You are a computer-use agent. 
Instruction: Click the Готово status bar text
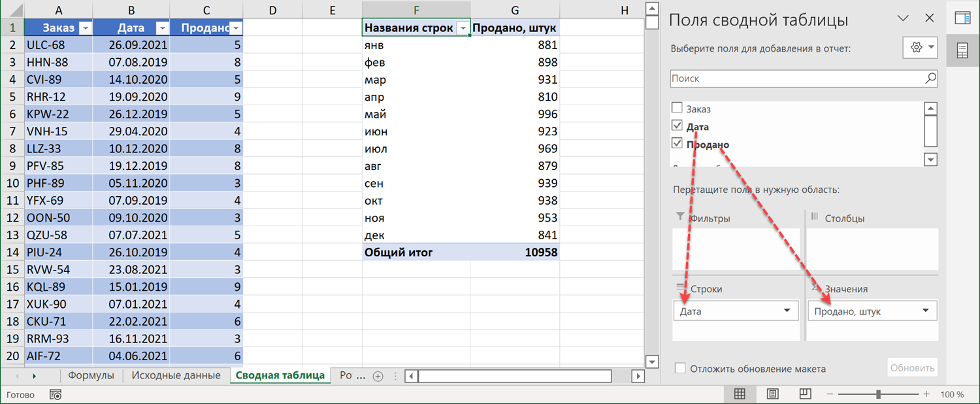(x=20, y=394)
